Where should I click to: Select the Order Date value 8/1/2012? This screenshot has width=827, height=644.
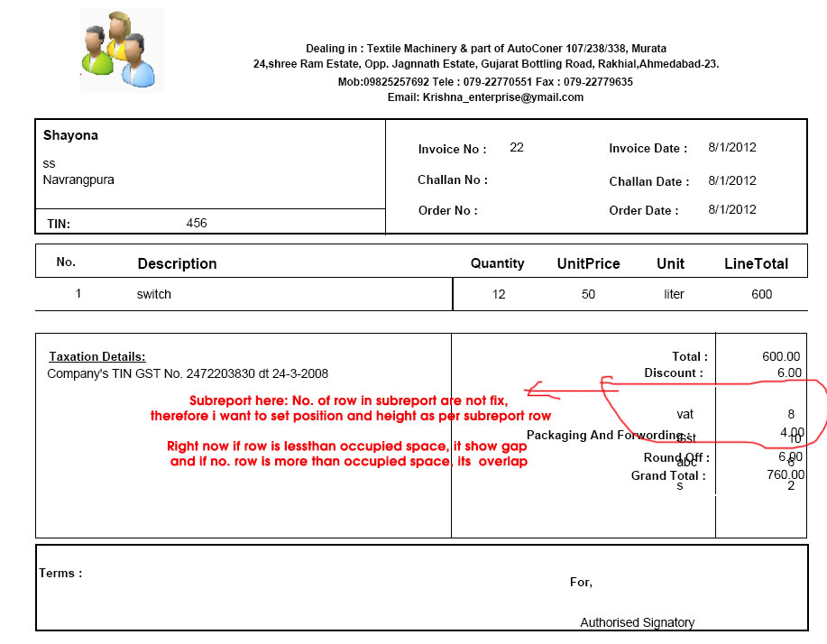tap(732, 209)
